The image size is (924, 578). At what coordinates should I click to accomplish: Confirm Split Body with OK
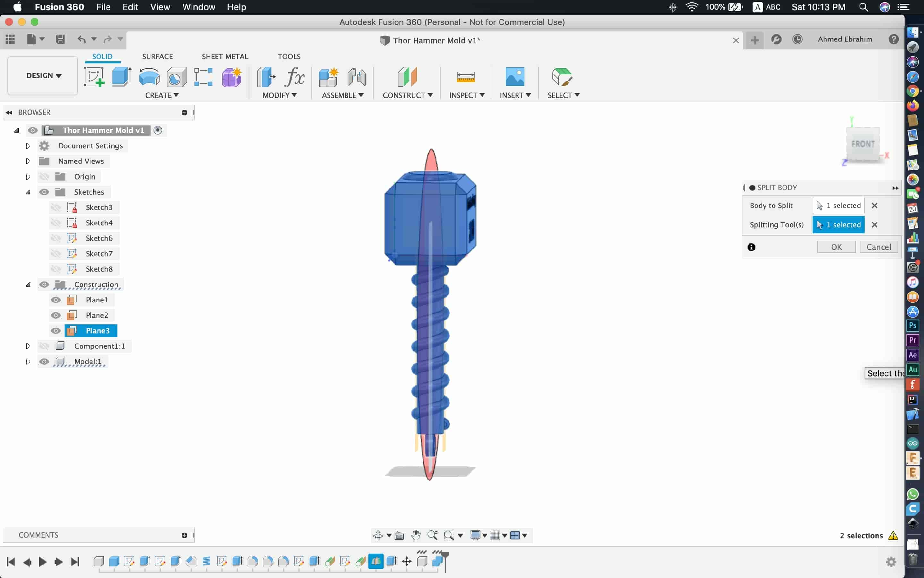tap(836, 247)
